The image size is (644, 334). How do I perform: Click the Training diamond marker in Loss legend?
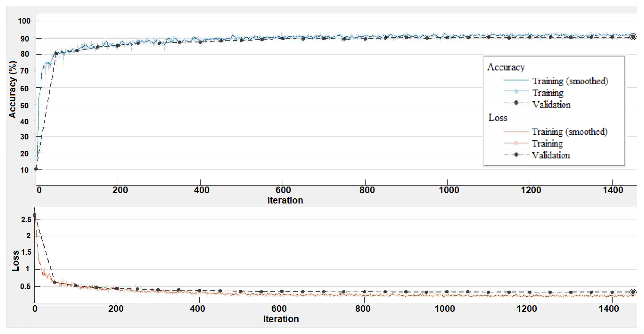[516, 143]
